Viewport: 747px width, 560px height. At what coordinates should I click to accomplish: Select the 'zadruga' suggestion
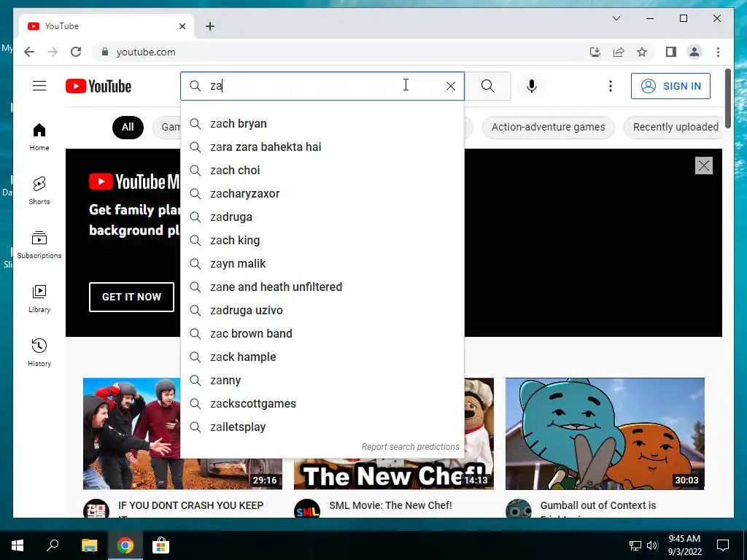(322, 217)
